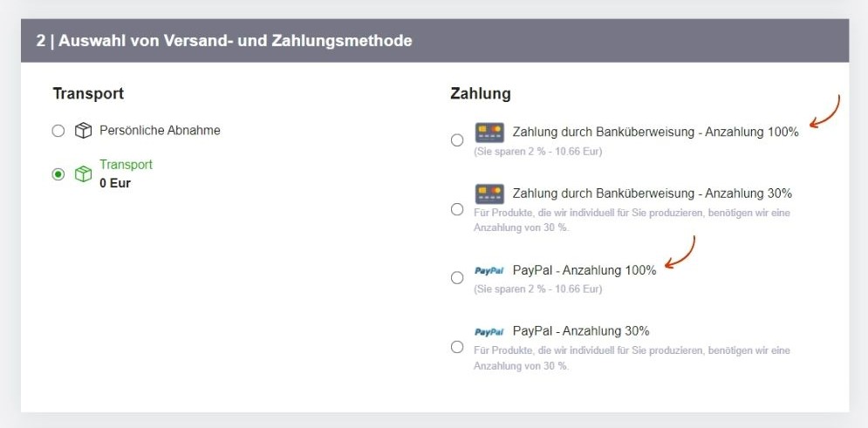Click the 'PayPal - Anzahlung 100%' label
The height and width of the screenshot is (428, 868).
584,270
